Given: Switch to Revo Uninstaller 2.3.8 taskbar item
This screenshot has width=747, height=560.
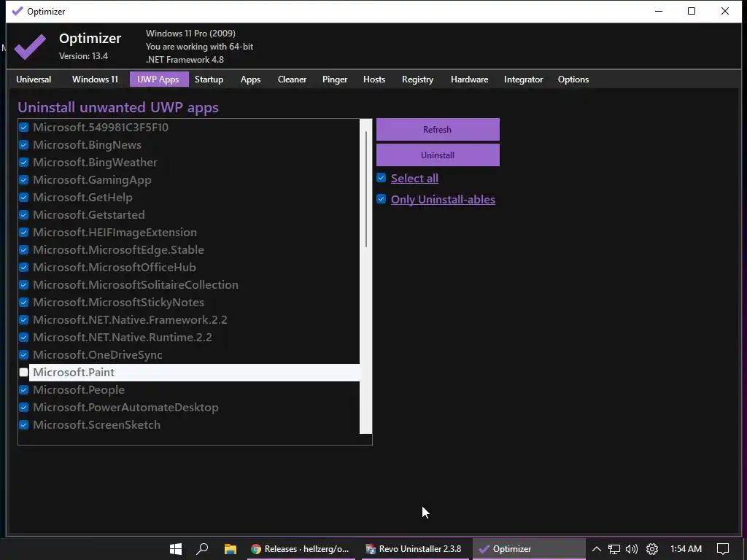Looking at the screenshot, I should [x=414, y=548].
